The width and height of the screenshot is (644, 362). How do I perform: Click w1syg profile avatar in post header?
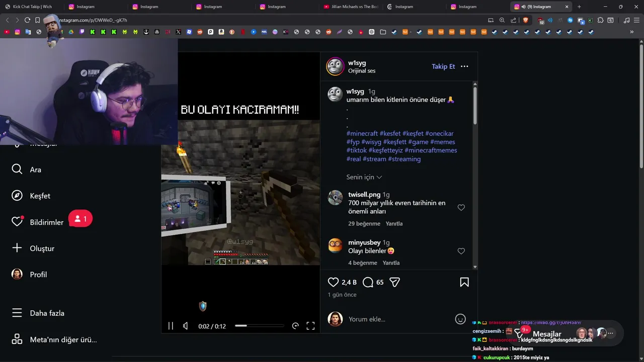(335, 66)
